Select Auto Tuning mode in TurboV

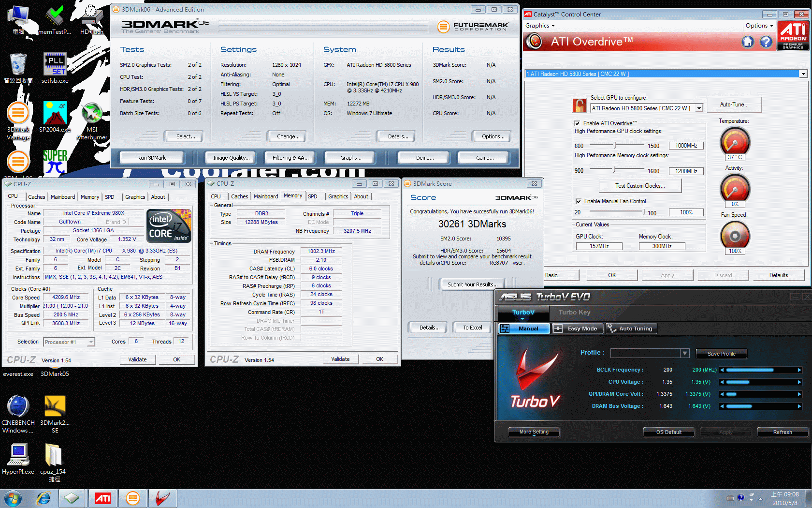coord(631,329)
